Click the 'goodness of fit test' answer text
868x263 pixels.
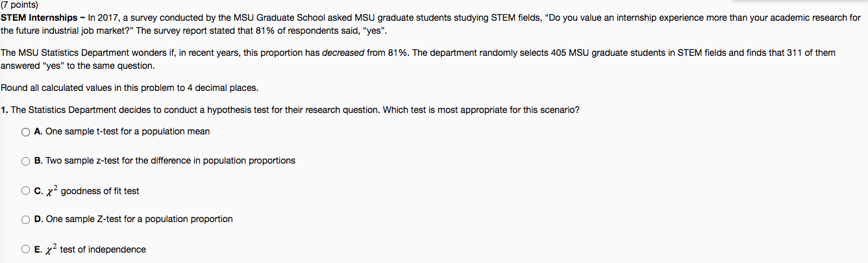click(x=100, y=191)
